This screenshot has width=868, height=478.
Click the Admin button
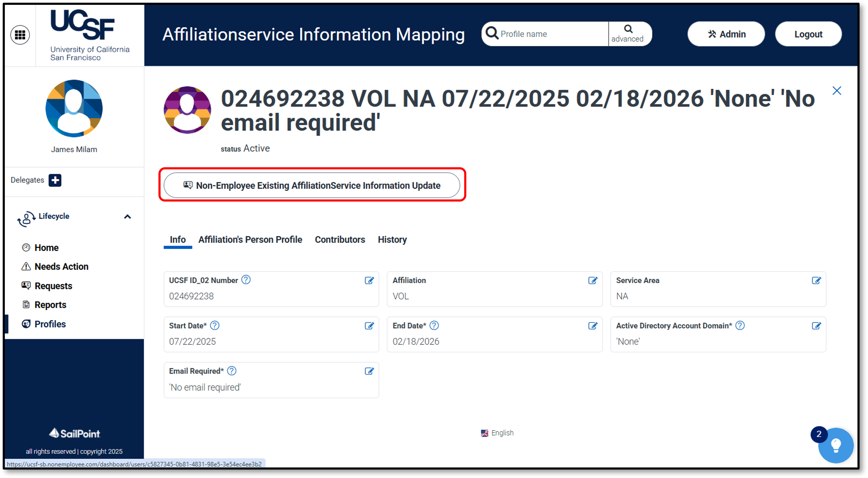tap(726, 34)
